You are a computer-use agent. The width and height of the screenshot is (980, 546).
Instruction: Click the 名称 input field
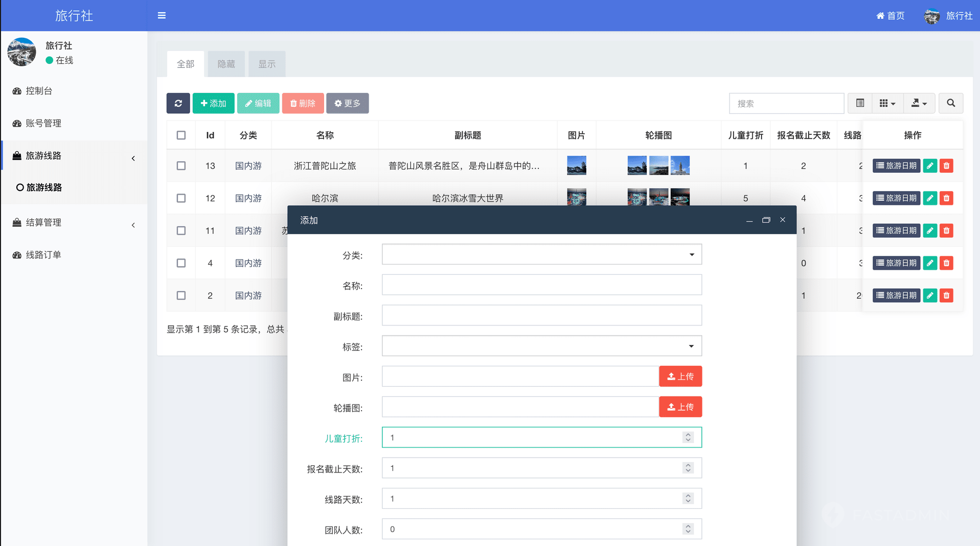[541, 285]
